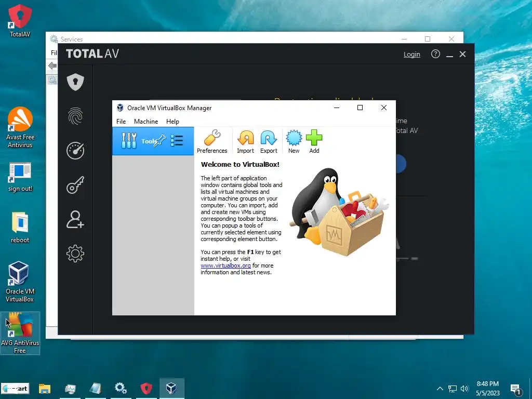532x399 pixels.
Task: Select AVG AntiVirus Free desktop shortcut
Action: pyautogui.click(x=20, y=333)
